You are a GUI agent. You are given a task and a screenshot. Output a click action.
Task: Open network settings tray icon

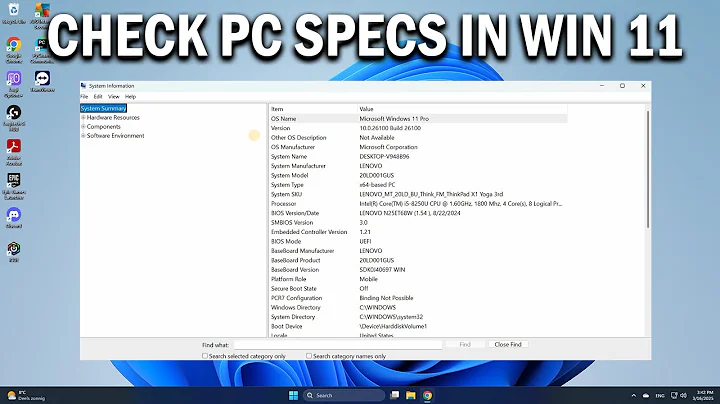(674, 395)
